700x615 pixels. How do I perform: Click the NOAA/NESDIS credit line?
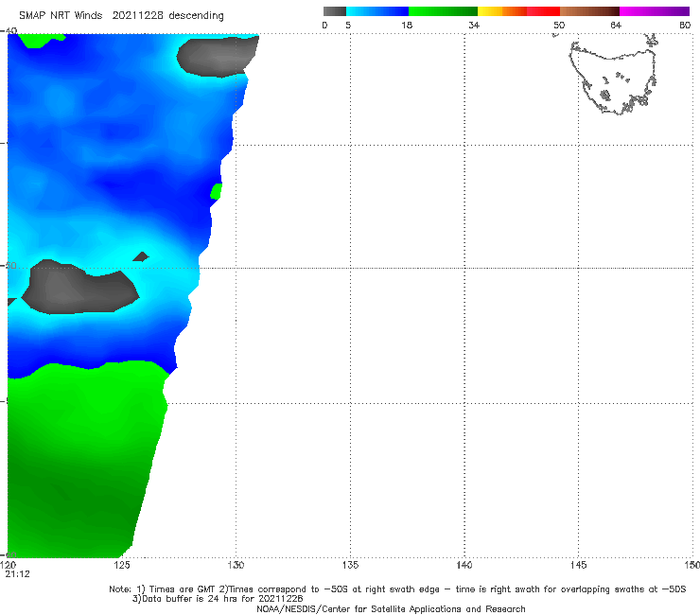point(391,609)
